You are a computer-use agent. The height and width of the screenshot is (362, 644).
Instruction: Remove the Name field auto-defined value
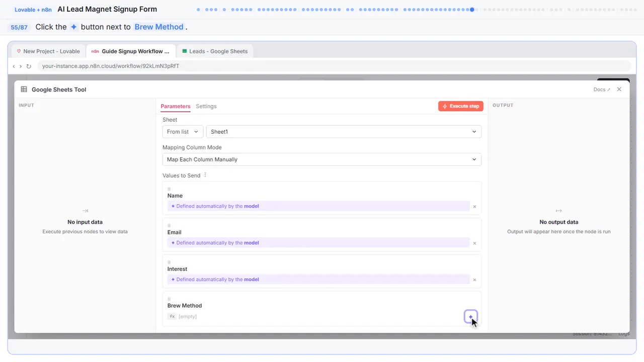[x=474, y=207]
